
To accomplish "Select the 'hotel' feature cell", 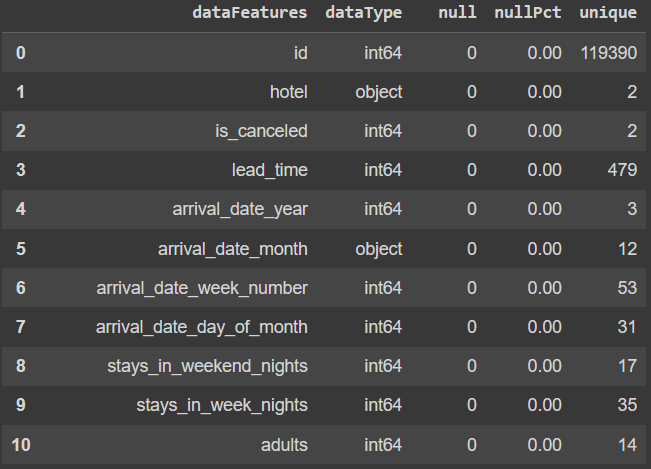I will click(x=289, y=92).
